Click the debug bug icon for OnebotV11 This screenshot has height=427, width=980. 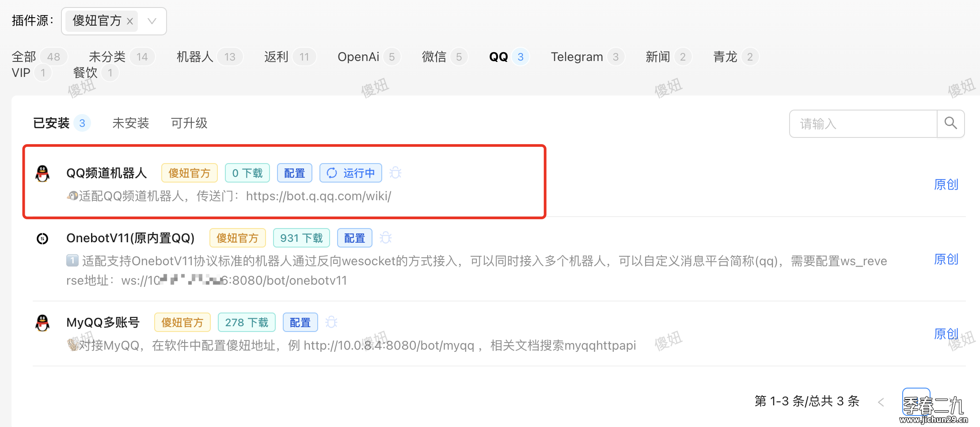[x=386, y=238]
